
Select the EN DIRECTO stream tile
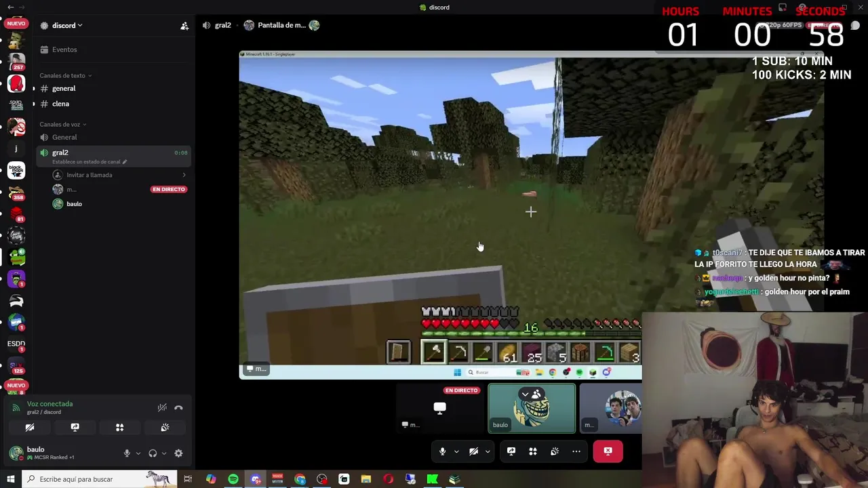439,408
